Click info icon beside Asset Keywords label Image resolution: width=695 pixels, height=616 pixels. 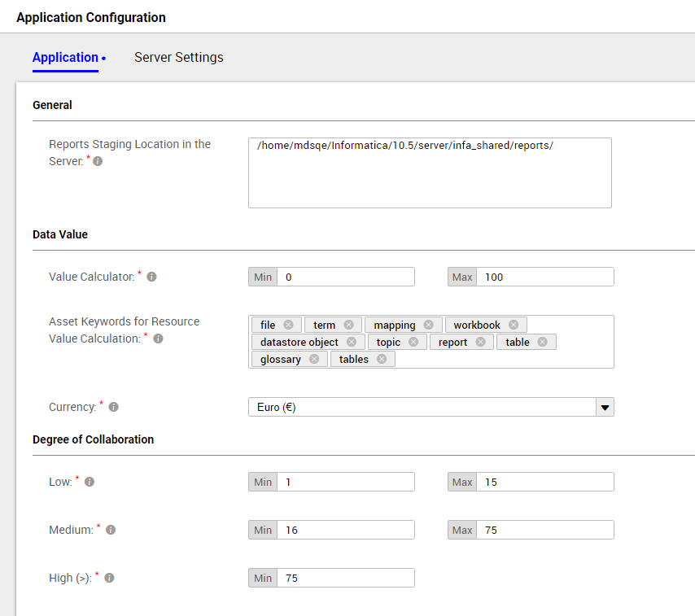(158, 339)
